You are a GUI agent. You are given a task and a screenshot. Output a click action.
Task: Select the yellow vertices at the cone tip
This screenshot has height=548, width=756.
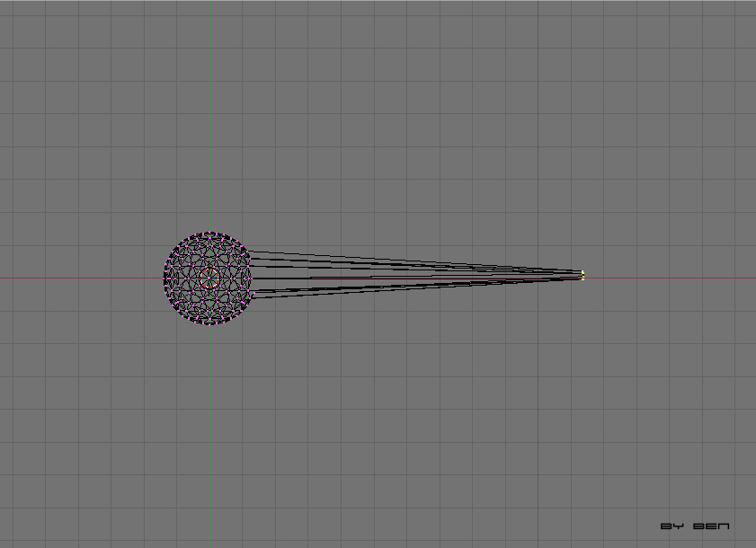583,275
